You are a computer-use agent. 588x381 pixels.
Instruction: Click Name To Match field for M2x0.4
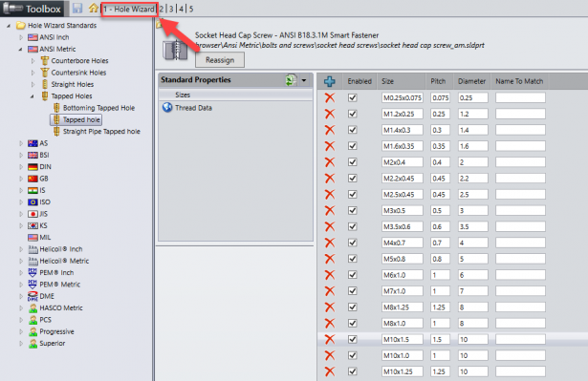pyautogui.click(x=520, y=162)
